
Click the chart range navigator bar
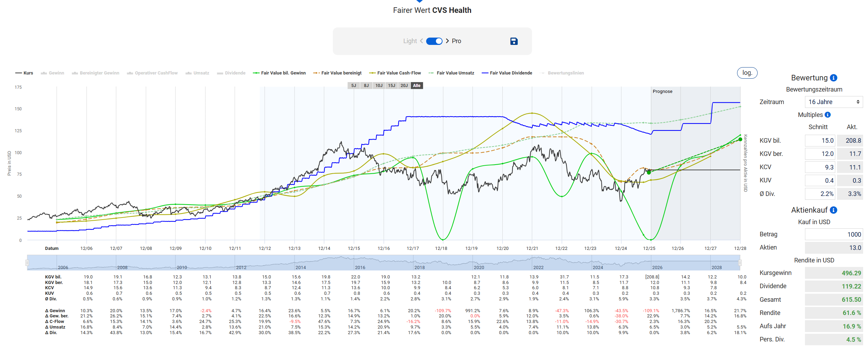383,263
